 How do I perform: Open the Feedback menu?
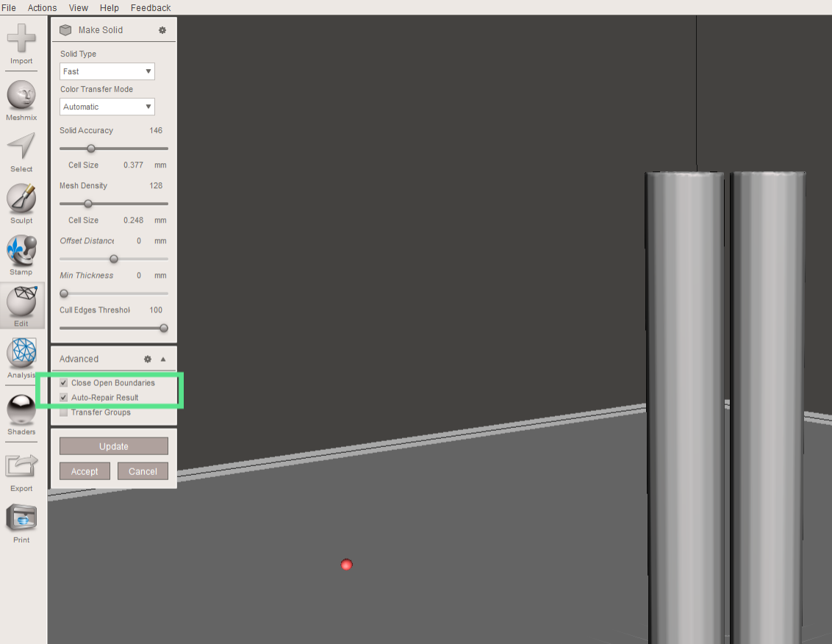point(150,7)
